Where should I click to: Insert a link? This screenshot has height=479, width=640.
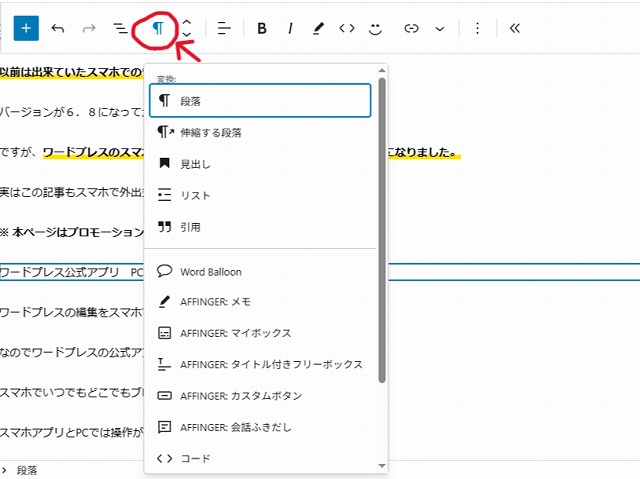pos(411,29)
